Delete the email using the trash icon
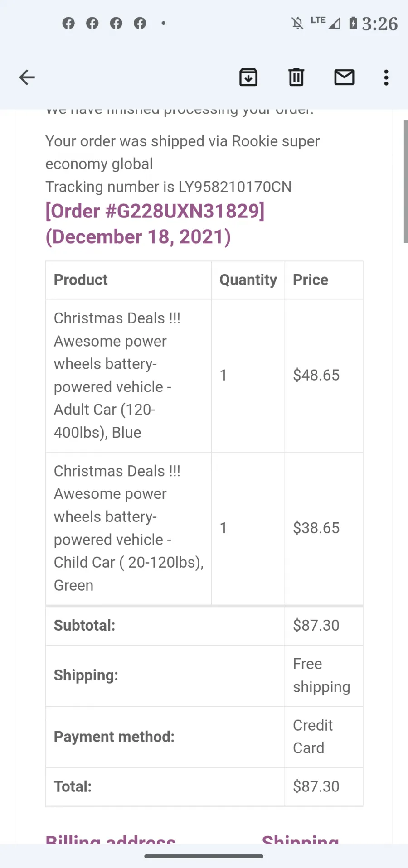This screenshot has width=408, height=868. pyautogui.click(x=296, y=77)
